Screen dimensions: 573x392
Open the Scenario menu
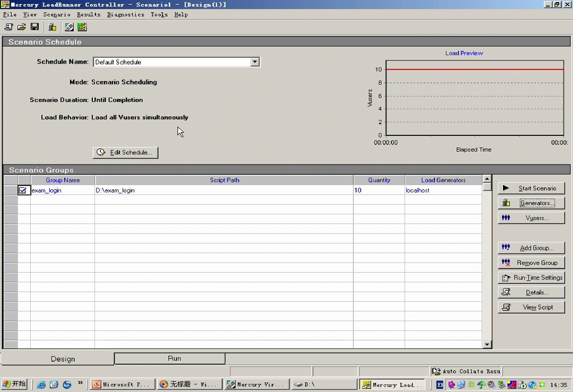pos(57,15)
